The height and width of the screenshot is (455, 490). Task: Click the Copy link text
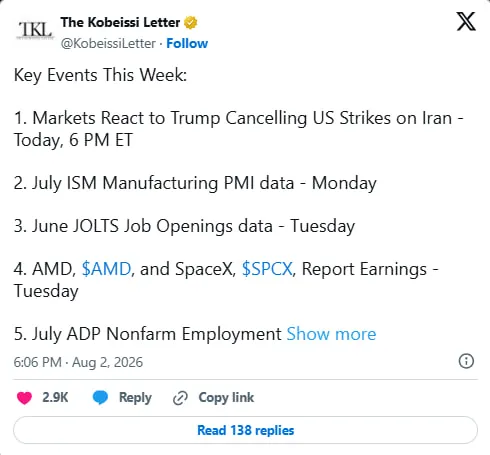[x=226, y=397]
